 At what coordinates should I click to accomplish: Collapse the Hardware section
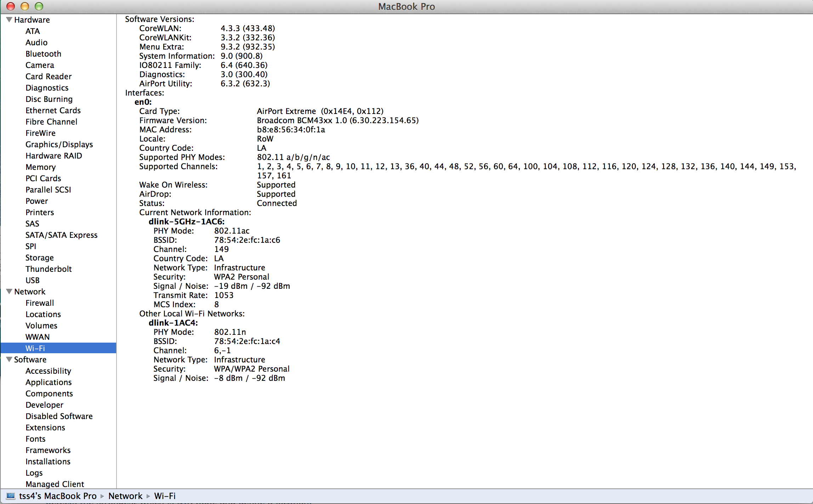[8, 19]
